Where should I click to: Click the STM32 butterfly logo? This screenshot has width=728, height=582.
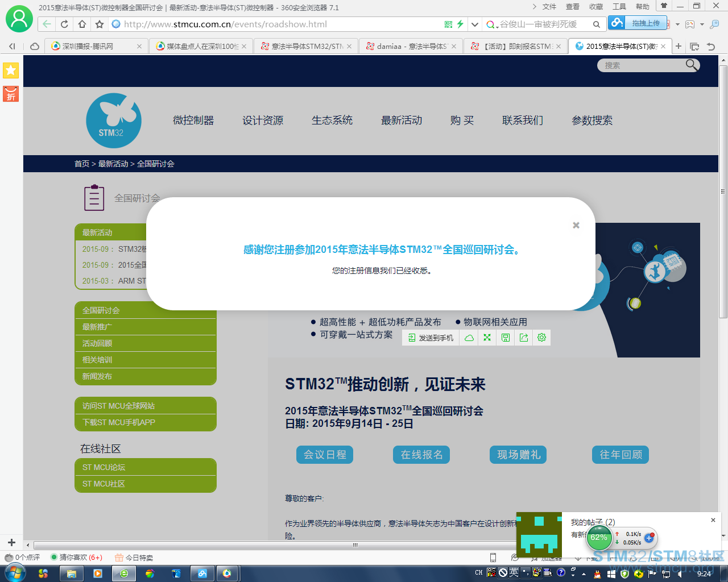click(x=114, y=120)
